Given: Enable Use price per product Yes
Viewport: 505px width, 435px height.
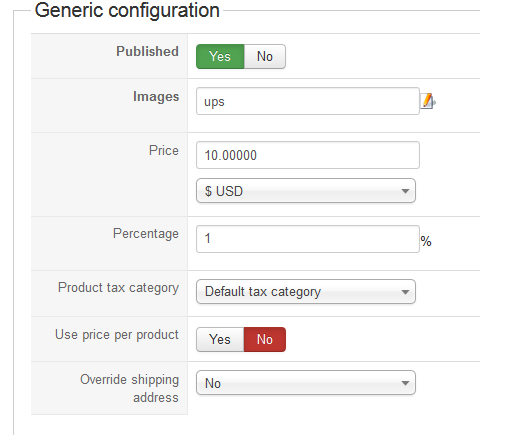Looking at the screenshot, I should (x=220, y=339).
